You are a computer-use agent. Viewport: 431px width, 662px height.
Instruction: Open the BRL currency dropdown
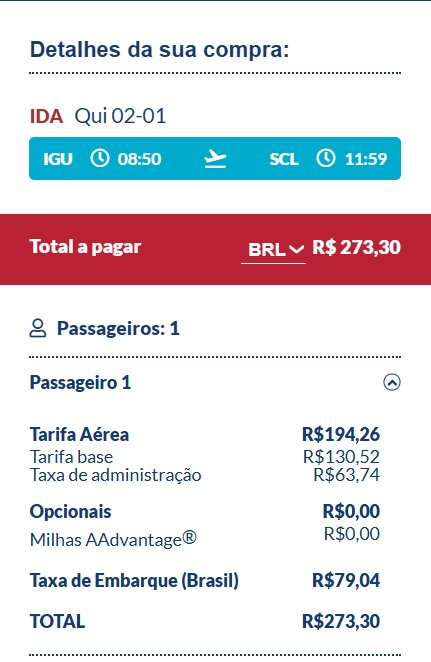coord(274,250)
